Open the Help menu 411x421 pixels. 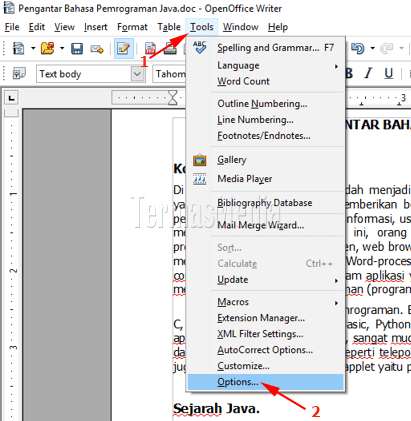[x=278, y=27]
